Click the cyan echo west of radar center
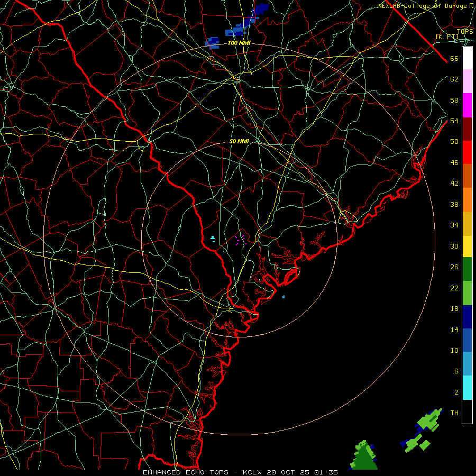Viewport: 476px width, 476px height. [213, 239]
